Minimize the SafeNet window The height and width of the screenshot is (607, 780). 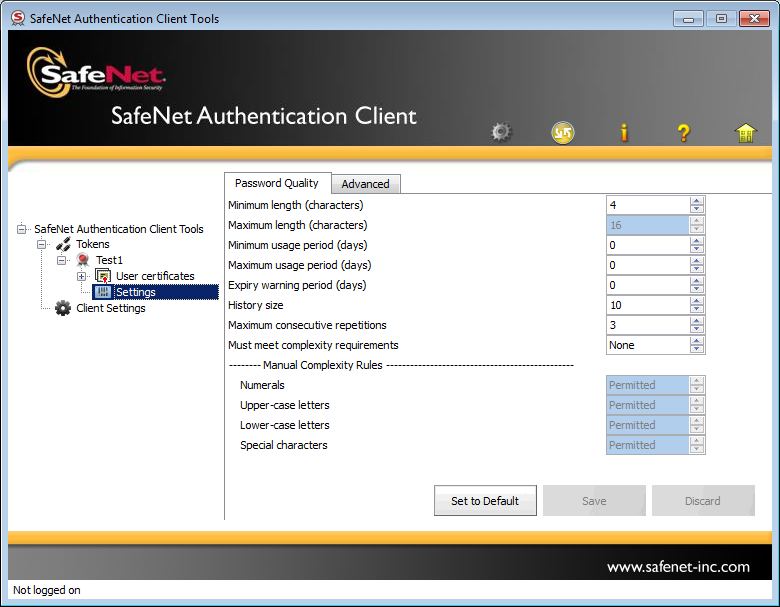coord(688,19)
